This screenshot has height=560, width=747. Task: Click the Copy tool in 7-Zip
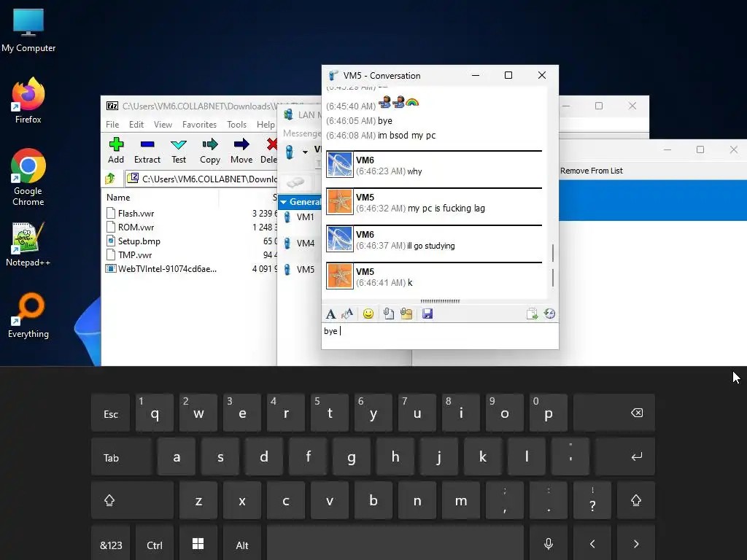pos(210,150)
